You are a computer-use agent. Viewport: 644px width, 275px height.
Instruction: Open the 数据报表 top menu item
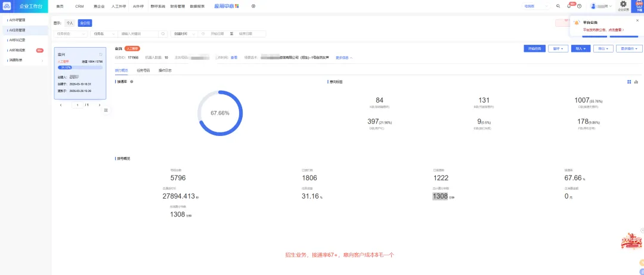coord(197,6)
